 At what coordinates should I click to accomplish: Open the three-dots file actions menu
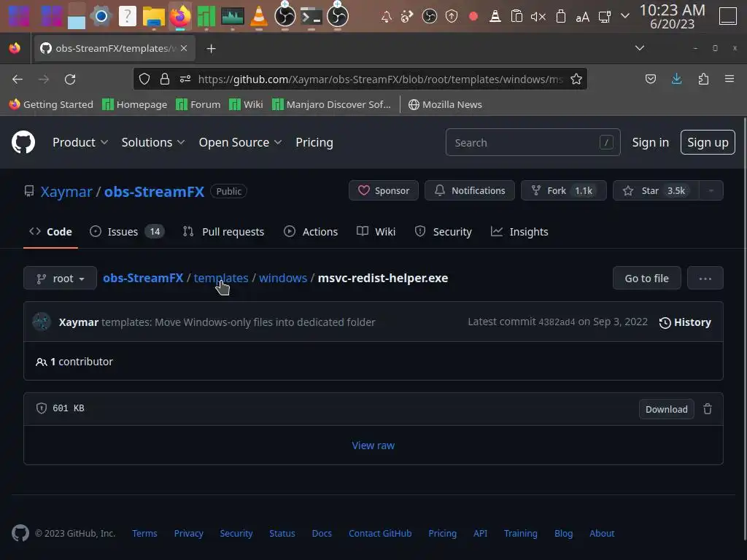[x=705, y=278]
